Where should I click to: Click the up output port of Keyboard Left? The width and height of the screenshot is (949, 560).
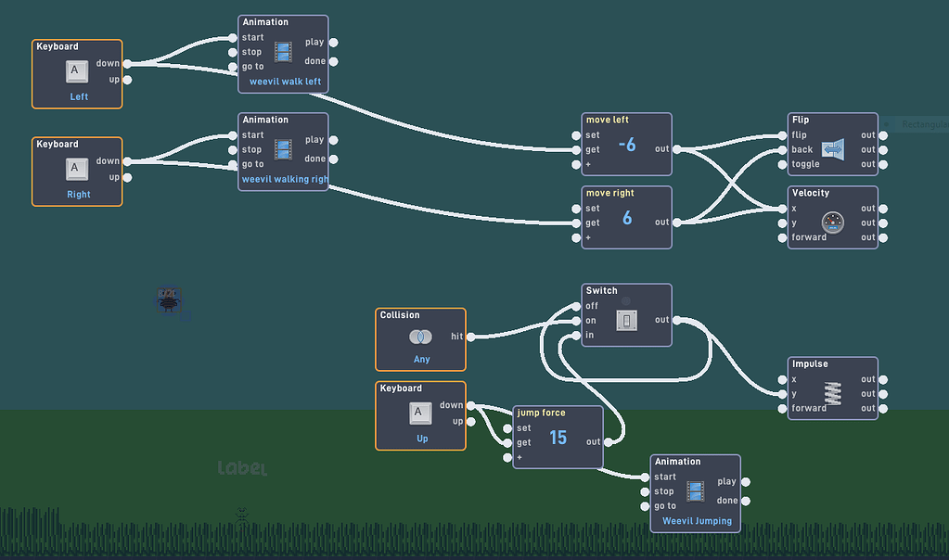coord(127,80)
